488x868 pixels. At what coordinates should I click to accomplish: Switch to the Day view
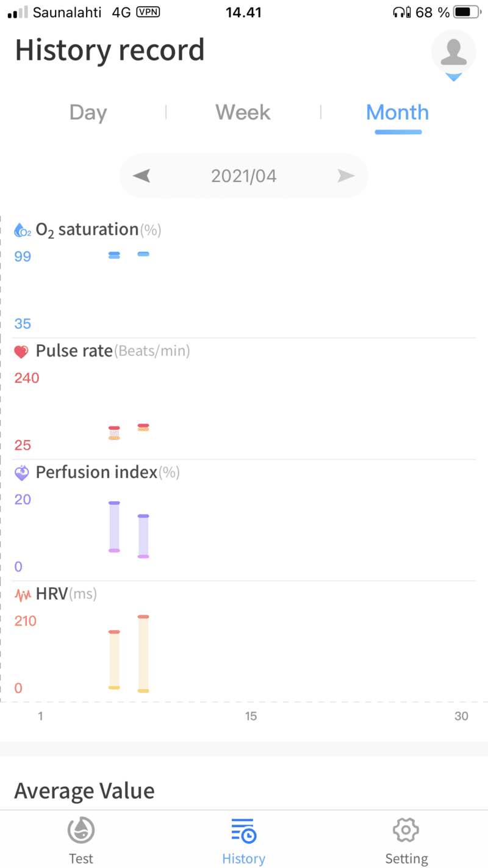[x=88, y=112]
